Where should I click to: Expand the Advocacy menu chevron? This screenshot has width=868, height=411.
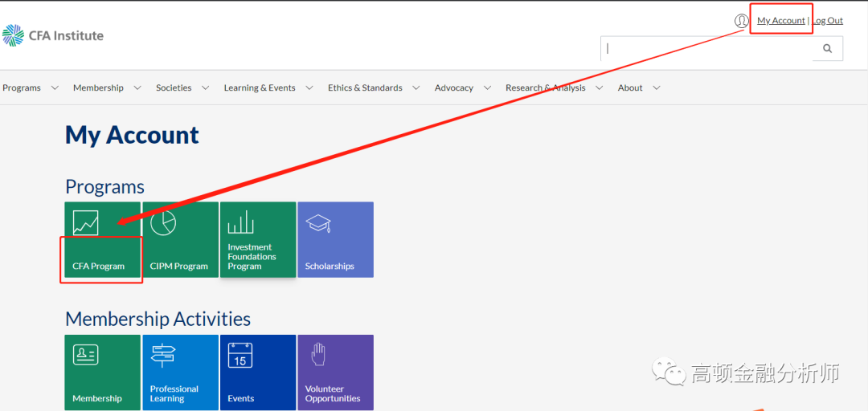coord(487,88)
